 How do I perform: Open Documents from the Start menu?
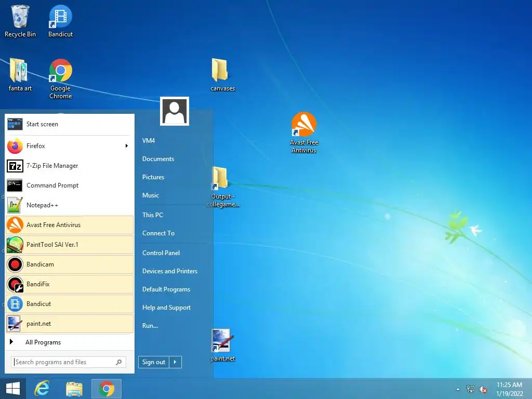[x=158, y=159]
